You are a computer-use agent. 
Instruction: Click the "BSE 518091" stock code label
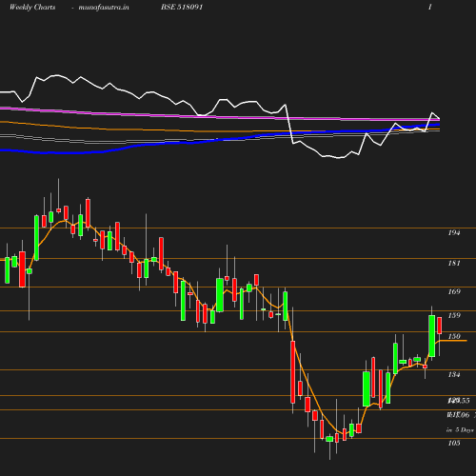[182, 7]
